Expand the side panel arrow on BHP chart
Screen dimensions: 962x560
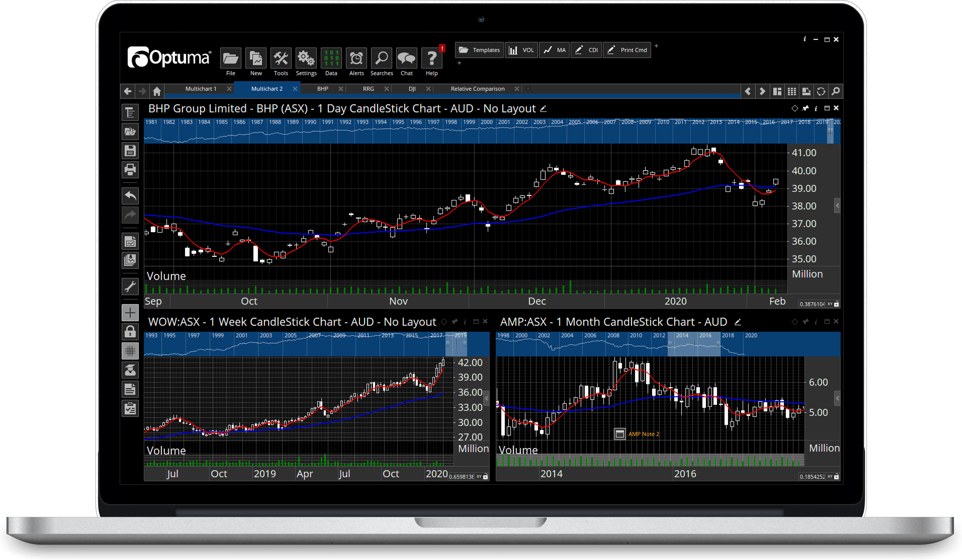coord(837,205)
